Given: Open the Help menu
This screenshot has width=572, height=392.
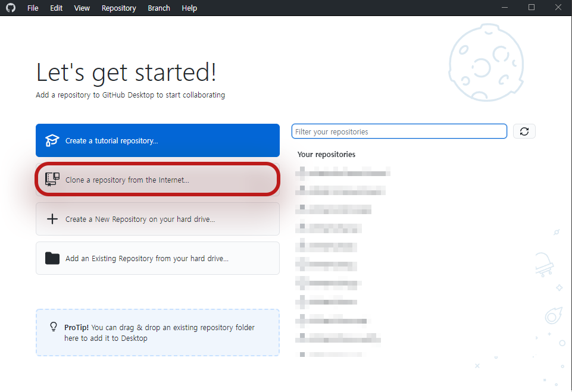Looking at the screenshot, I should point(189,8).
